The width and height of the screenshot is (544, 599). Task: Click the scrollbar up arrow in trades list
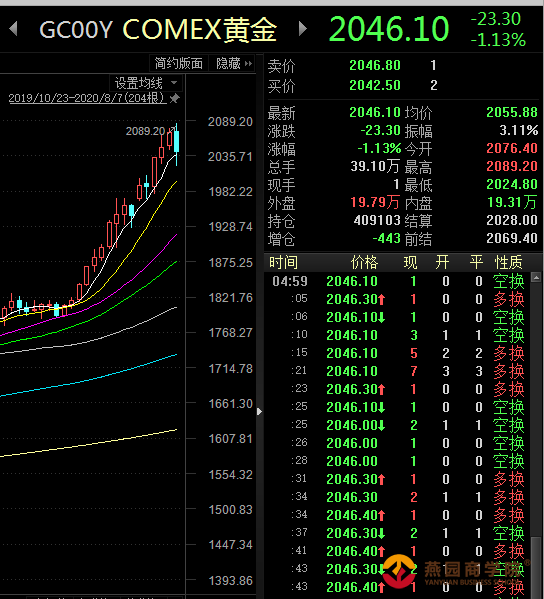pyautogui.click(x=536, y=277)
